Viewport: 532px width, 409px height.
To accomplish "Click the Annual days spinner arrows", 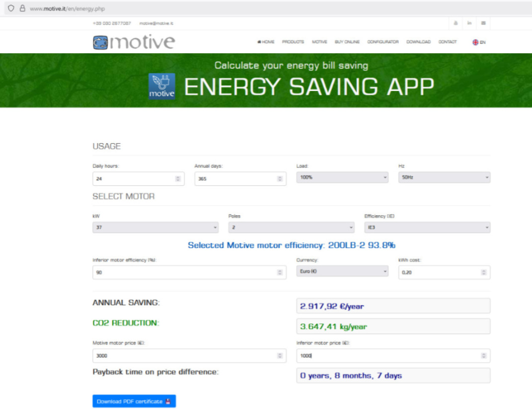I will [x=280, y=178].
